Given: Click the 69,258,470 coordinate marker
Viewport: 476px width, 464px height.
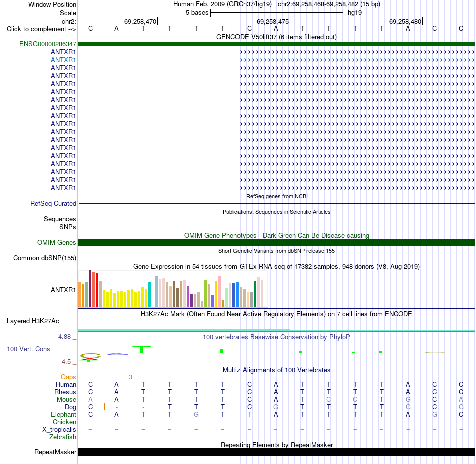Looking at the screenshot, I should 140,21.
